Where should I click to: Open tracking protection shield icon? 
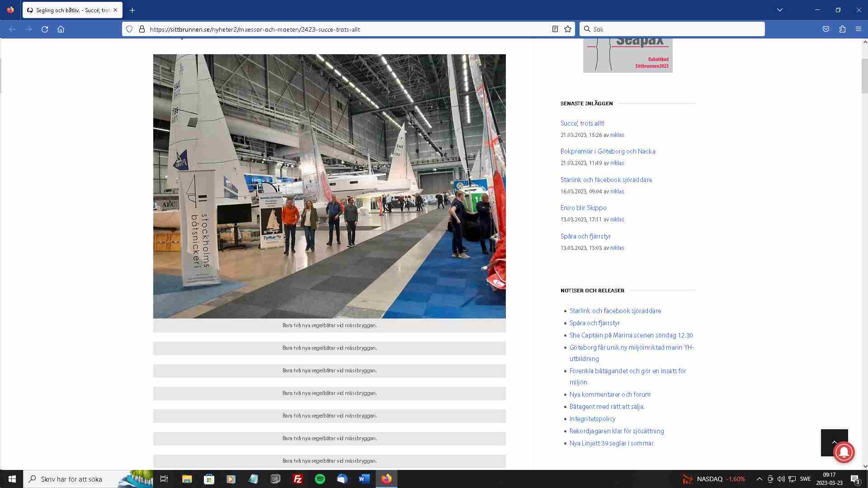[x=129, y=29]
